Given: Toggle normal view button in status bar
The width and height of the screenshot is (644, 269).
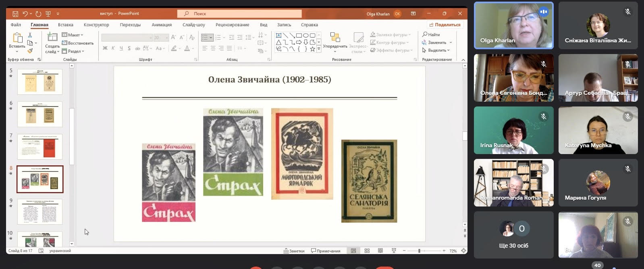Looking at the screenshot, I should click(x=353, y=251).
